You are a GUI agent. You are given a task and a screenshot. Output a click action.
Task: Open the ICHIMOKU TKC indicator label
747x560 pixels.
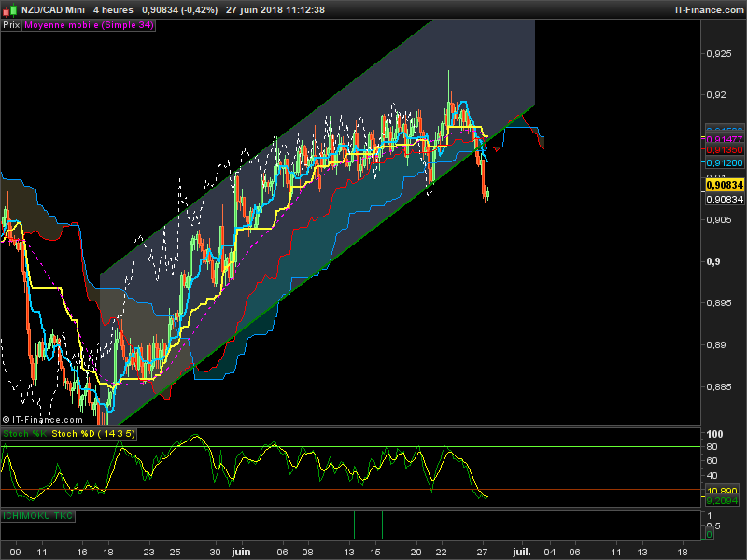point(37,516)
